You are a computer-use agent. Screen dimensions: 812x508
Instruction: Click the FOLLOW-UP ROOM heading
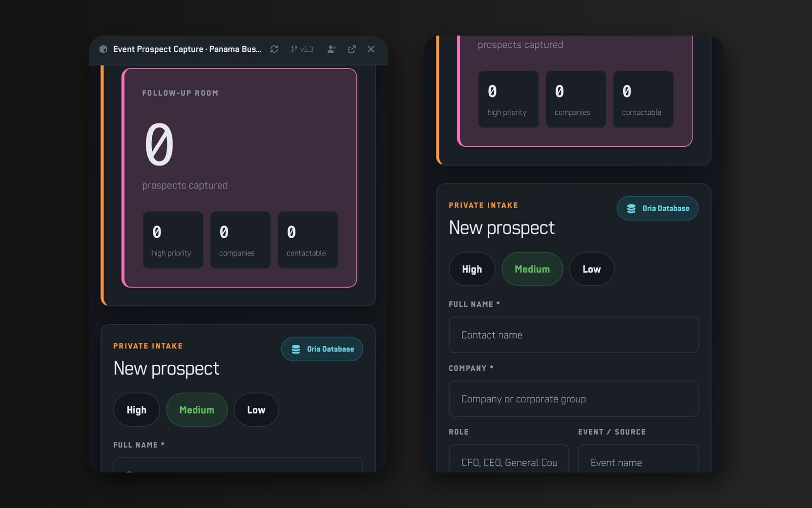[x=180, y=93]
